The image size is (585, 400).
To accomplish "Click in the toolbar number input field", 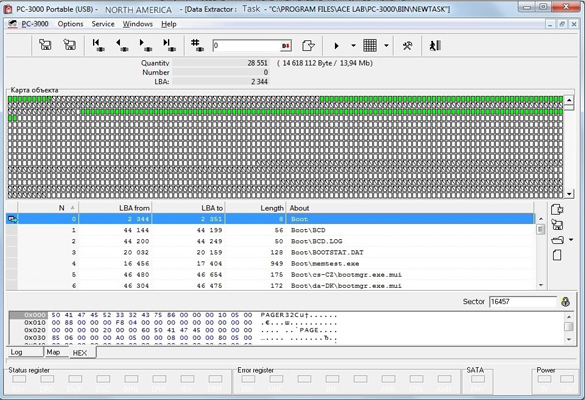I will click(246, 46).
